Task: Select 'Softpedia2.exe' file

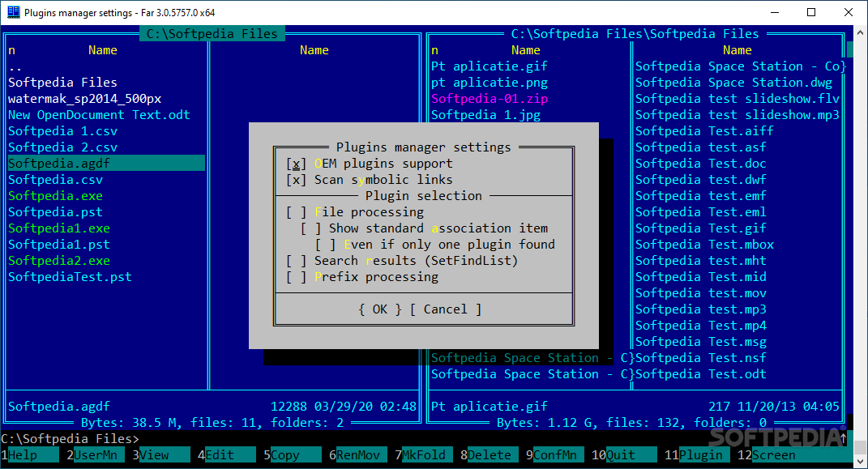Action: [58, 261]
